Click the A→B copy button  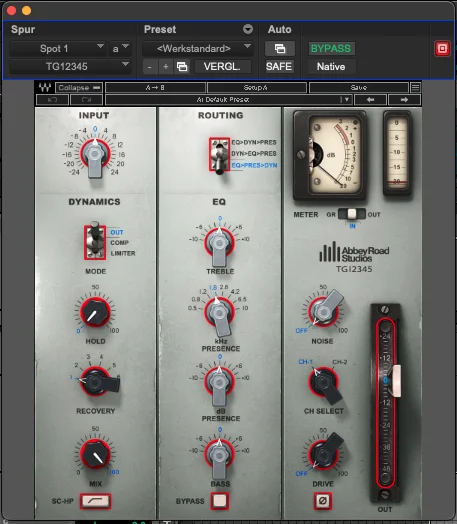(x=155, y=88)
